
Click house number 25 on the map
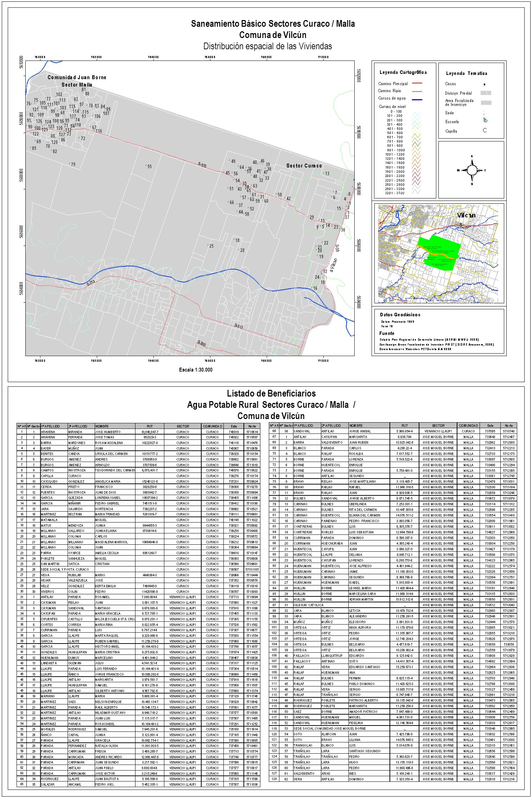pos(211,246)
